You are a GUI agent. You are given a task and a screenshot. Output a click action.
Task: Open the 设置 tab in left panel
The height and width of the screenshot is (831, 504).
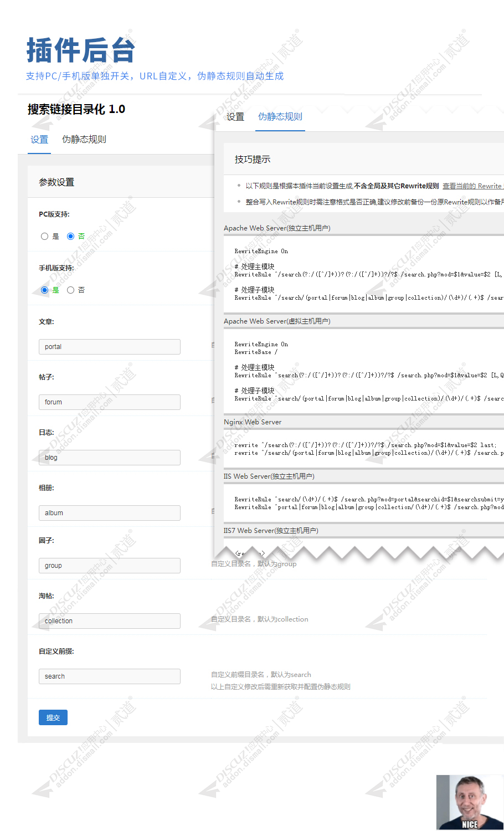tap(39, 140)
